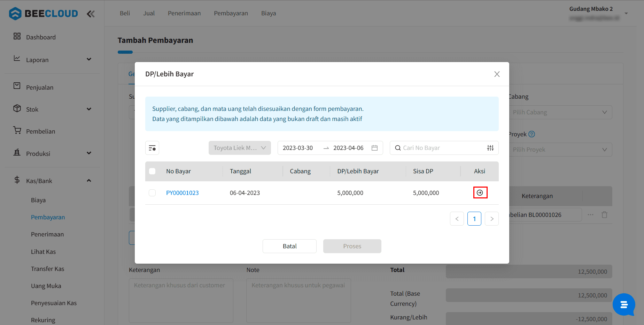
Task: Close the DP/Lebih Bayar dialog
Action: pos(497,74)
